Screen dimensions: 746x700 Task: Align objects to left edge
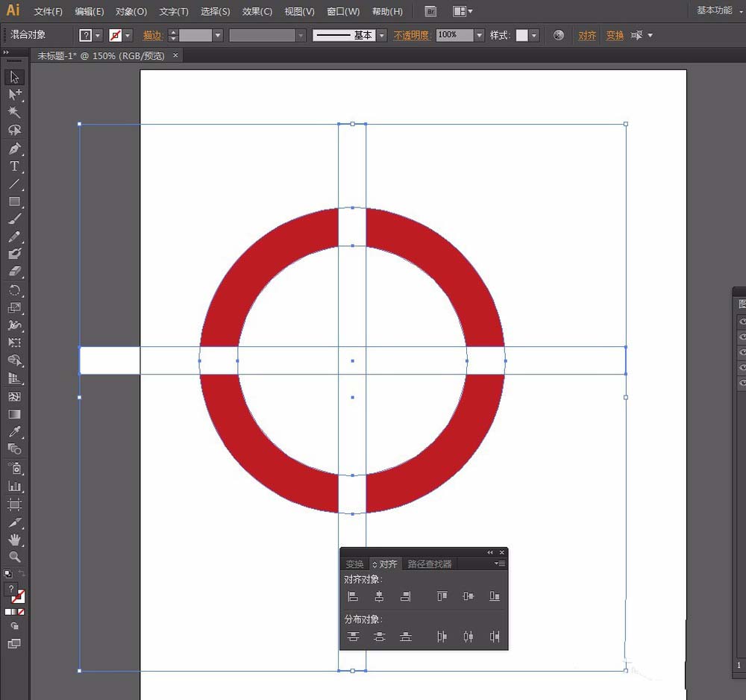click(353, 596)
